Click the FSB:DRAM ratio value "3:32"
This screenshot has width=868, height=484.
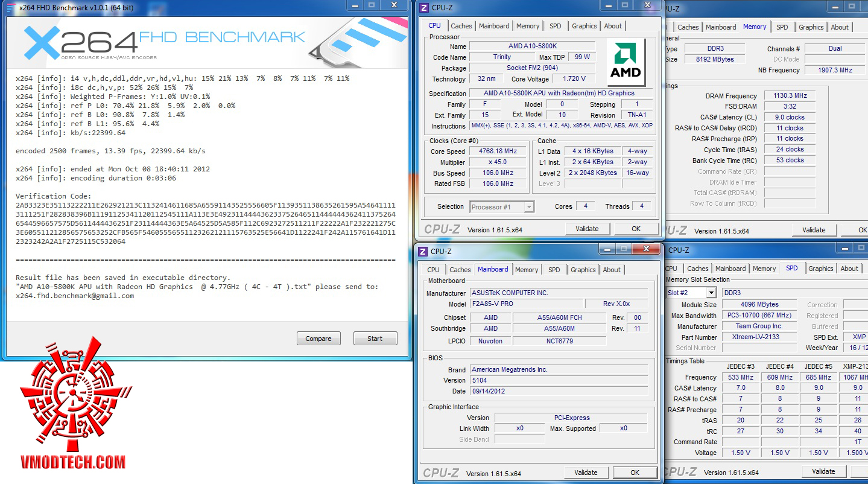(790, 107)
